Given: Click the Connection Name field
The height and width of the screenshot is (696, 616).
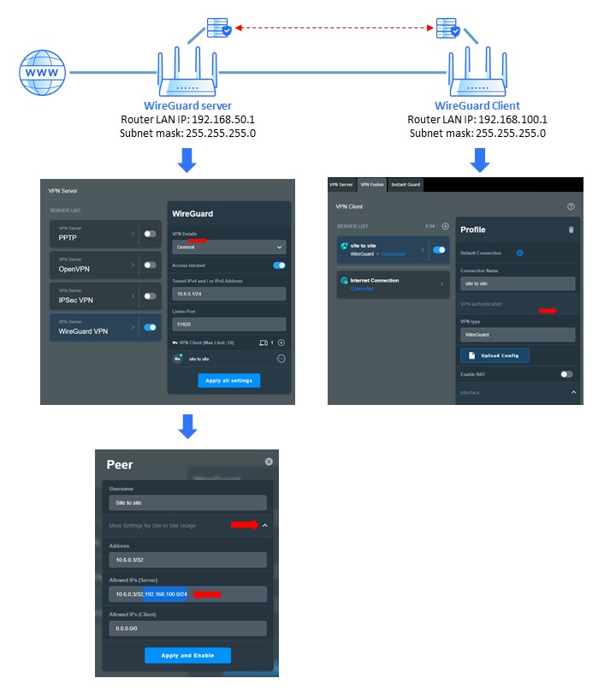Looking at the screenshot, I should tap(518, 283).
